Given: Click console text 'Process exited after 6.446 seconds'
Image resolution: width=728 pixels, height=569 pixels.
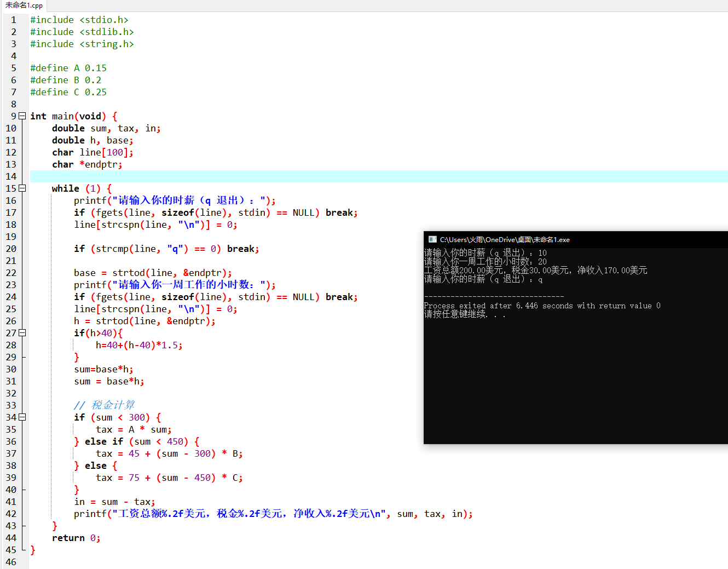Looking at the screenshot, I should click(x=542, y=306).
